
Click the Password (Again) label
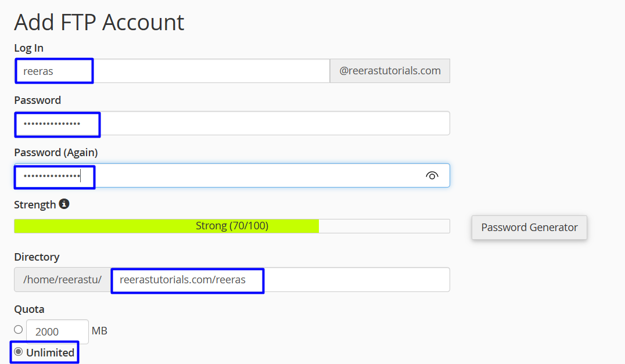(x=56, y=152)
